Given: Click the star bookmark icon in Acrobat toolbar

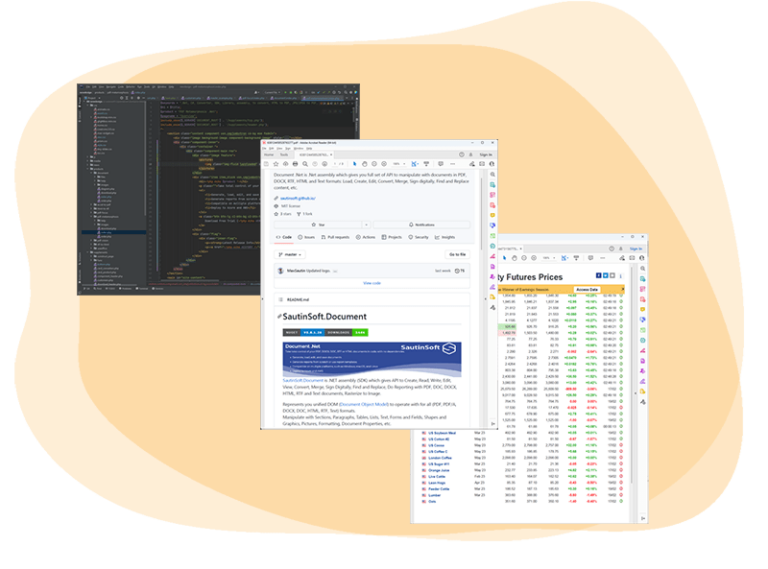Looking at the screenshot, I should 276,164.
